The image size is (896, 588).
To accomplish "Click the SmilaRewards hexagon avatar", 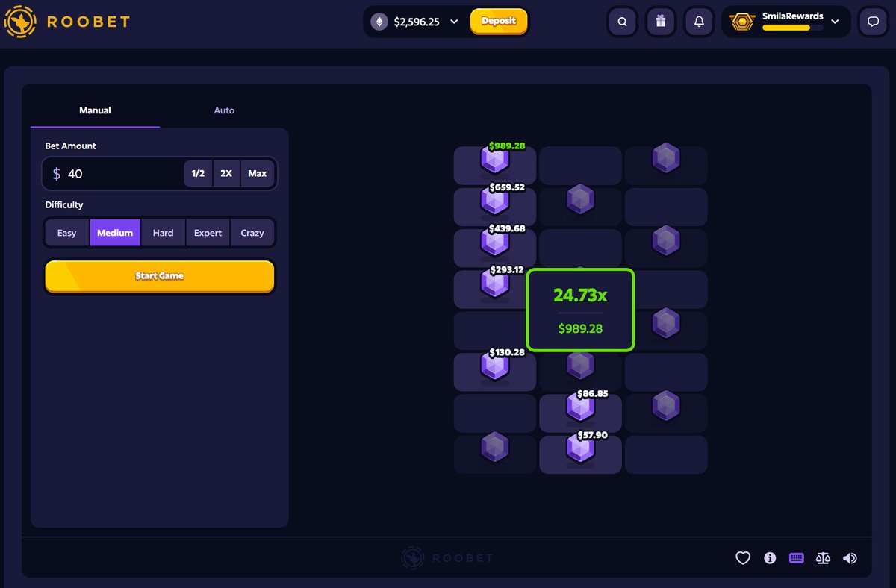I will tap(742, 22).
